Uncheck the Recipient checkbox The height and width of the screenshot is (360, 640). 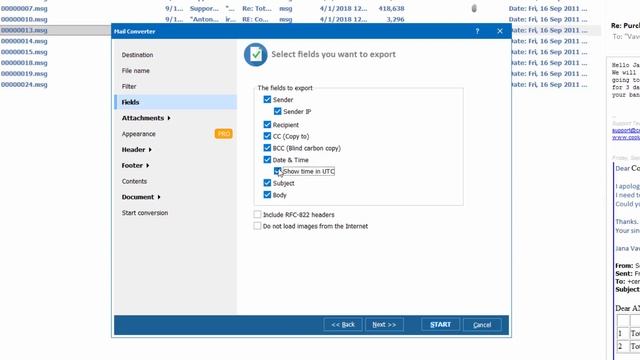(x=267, y=124)
